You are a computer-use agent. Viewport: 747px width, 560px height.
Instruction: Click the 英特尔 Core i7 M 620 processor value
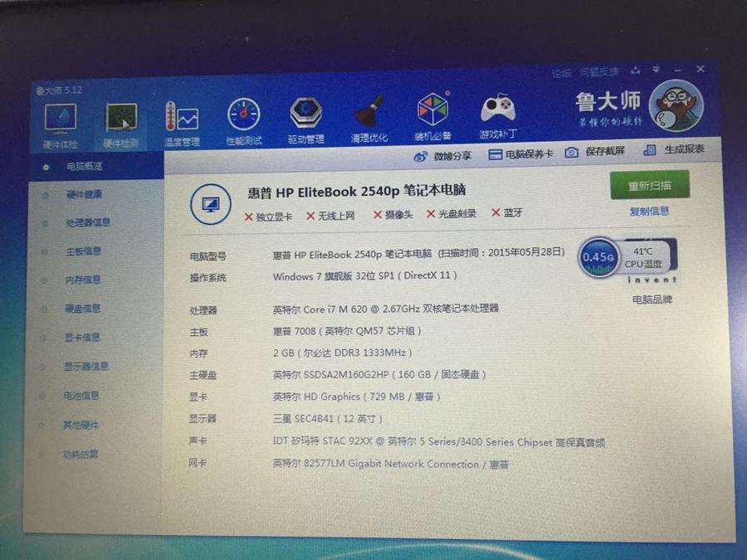click(x=385, y=309)
